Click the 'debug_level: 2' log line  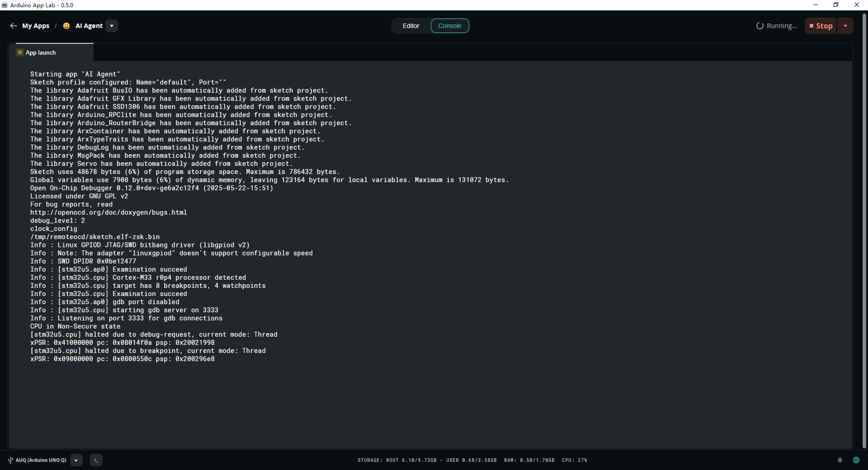[x=57, y=221]
